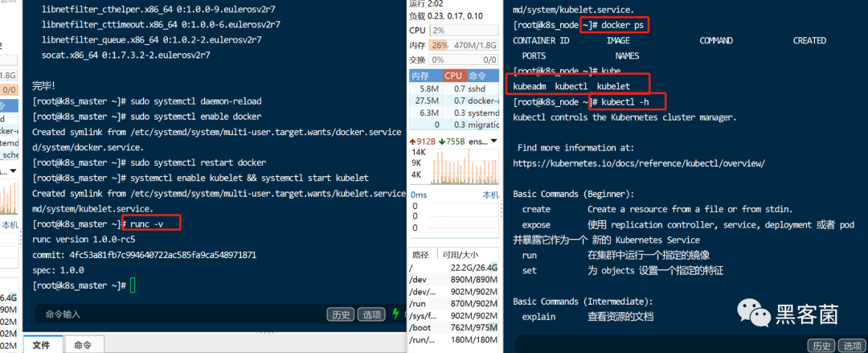Click the CONTAINER ID column heading

[x=541, y=40]
